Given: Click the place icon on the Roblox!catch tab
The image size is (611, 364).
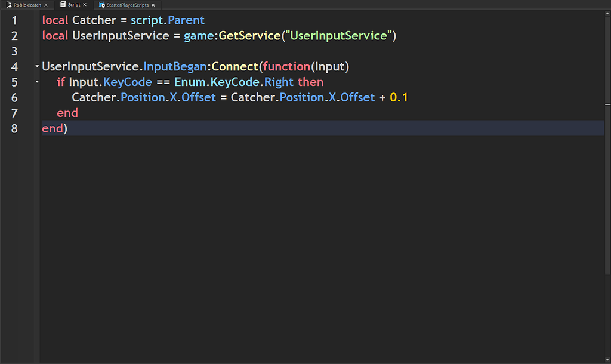Looking at the screenshot, I should 8,5.
